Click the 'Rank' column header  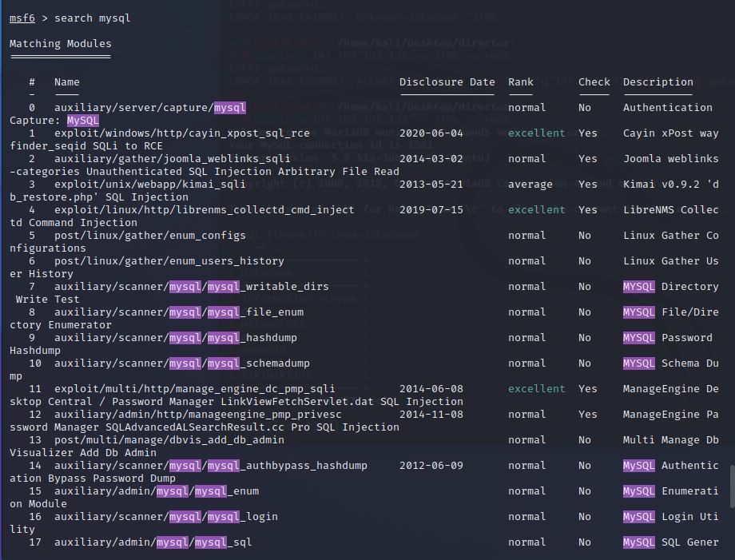pyautogui.click(x=521, y=82)
